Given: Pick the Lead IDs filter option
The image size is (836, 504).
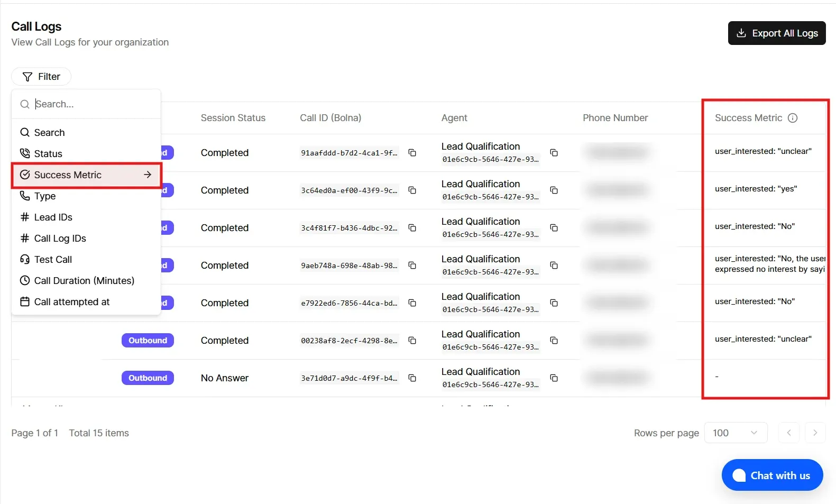Looking at the screenshot, I should pyautogui.click(x=53, y=217).
